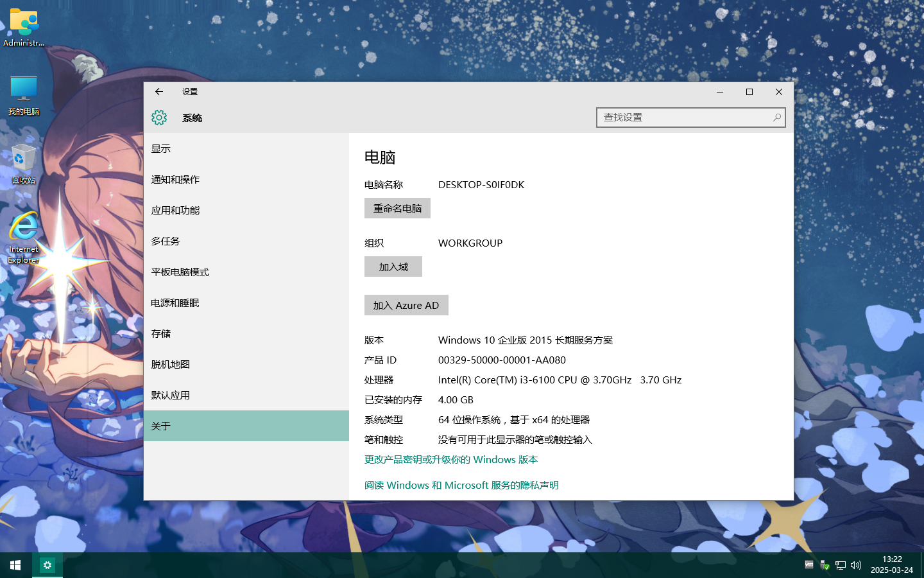The width and height of the screenshot is (924, 578).
Task: Click the VMware tools tray icon
Action: pyautogui.click(x=809, y=565)
